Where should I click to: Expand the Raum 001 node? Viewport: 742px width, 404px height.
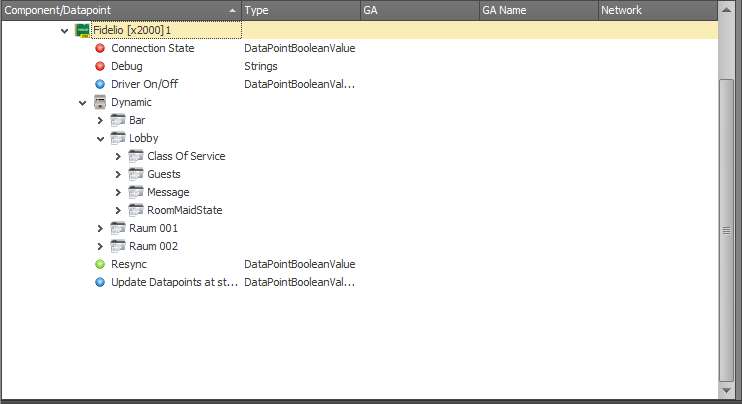pos(100,228)
